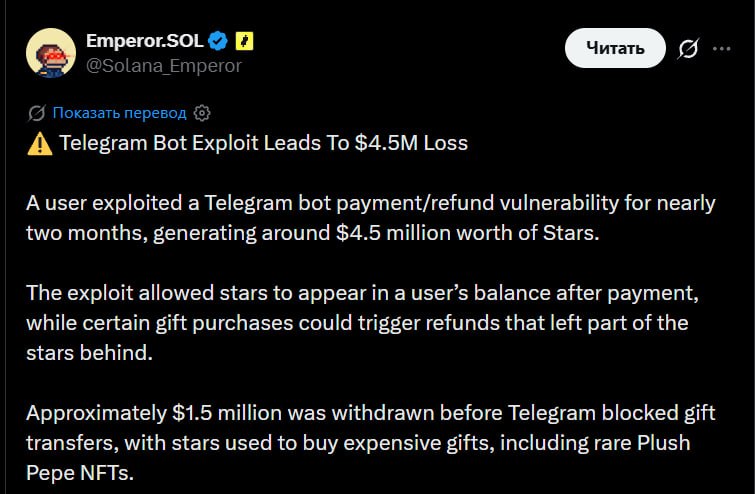Click the words Pepe NFTs
The image size is (755, 494).
pos(79,472)
